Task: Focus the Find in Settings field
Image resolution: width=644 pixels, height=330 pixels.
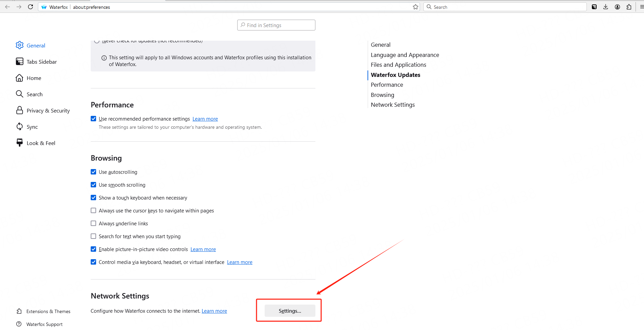Action: pyautogui.click(x=276, y=25)
